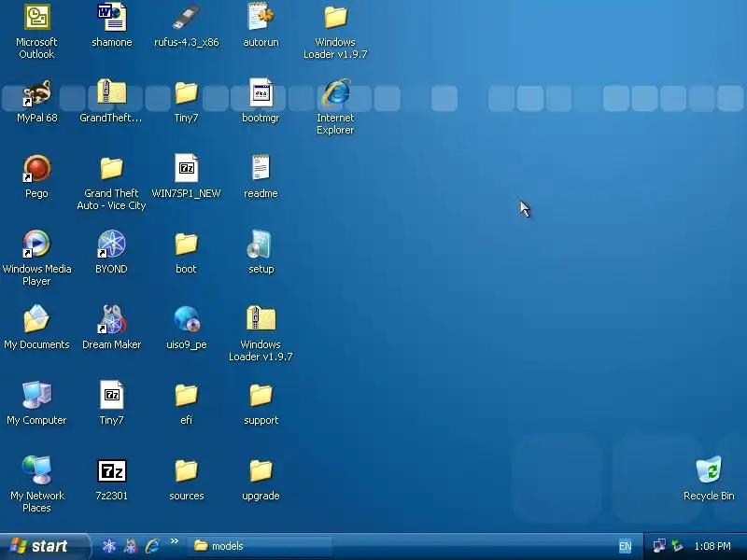
Task: Click the BYOND desktop shortcut icon
Action: click(111, 244)
